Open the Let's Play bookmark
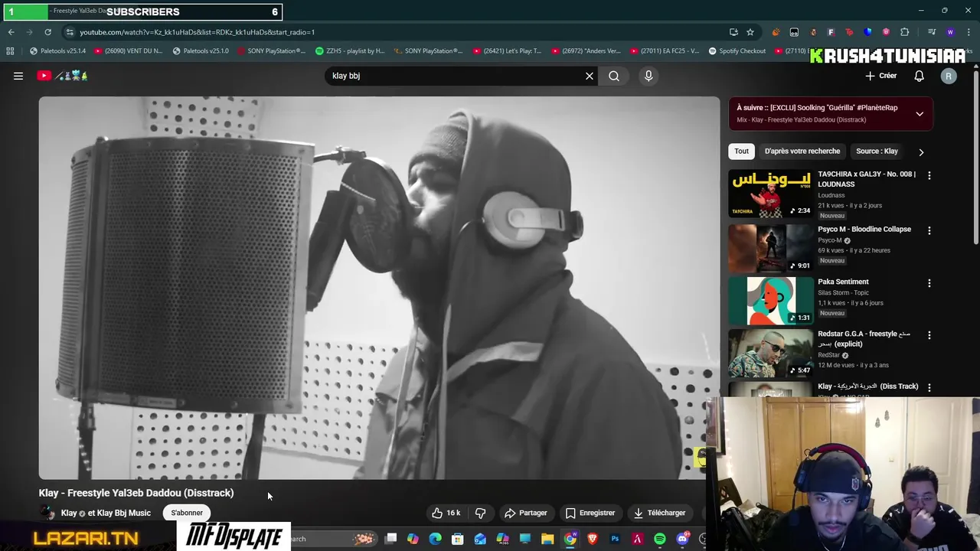The height and width of the screenshot is (551, 980). (507, 51)
